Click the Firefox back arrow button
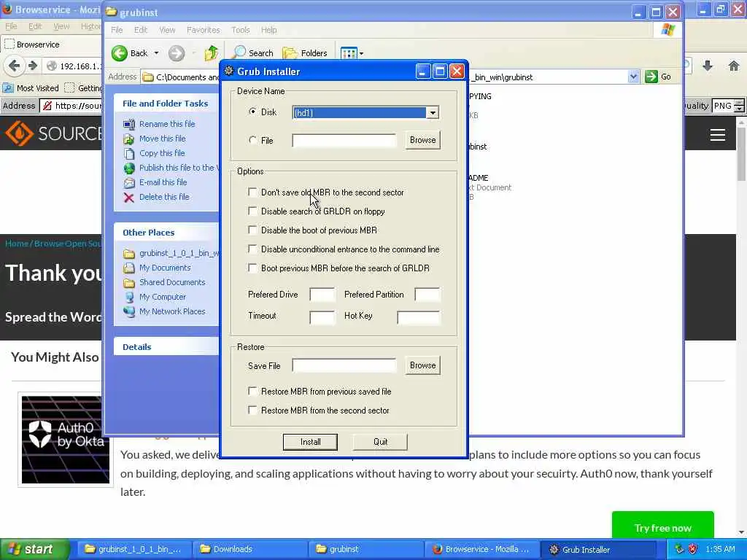The height and width of the screenshot is (560, 747). pyautogui.click(x=15, y=66)
